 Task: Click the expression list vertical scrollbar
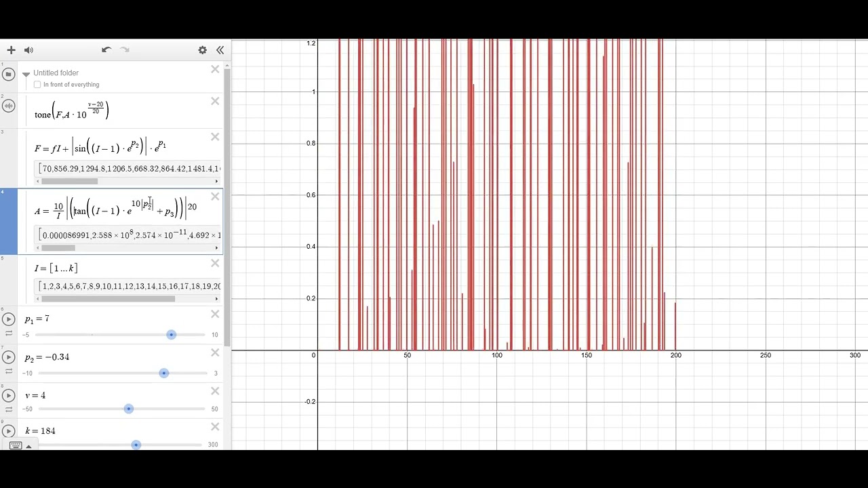(226, 207)
